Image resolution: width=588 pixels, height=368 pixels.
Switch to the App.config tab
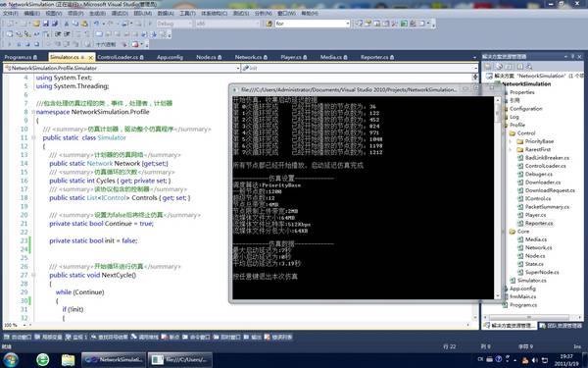(170, 57)
